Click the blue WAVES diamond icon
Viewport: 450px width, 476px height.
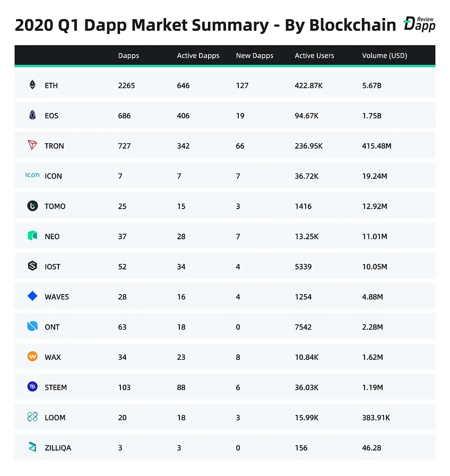(32, 296)
